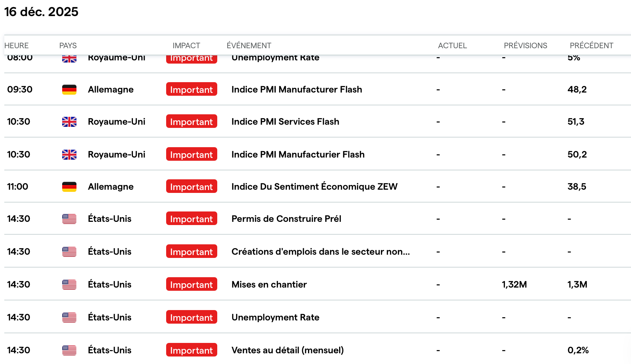Image resolution: width=631 pixels, height=364 pixels.
Task: Click the Important badge for Ventes au détail
Action: tap(192, 350)
